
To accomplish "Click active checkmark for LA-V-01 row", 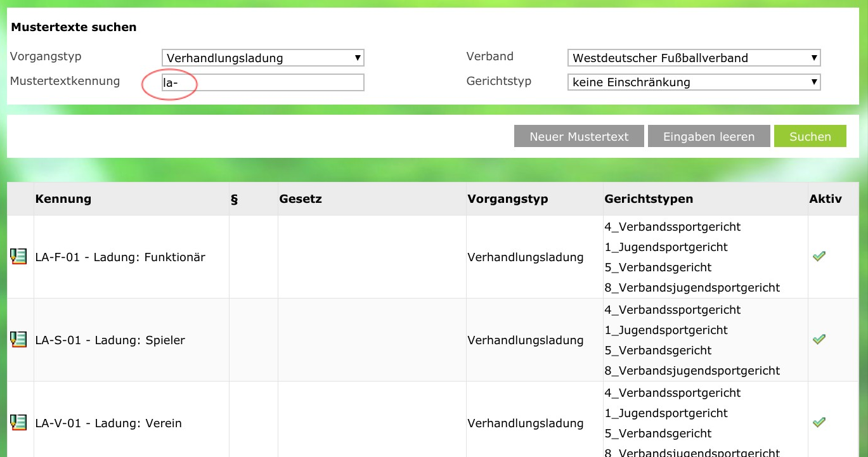I will 819,422.
